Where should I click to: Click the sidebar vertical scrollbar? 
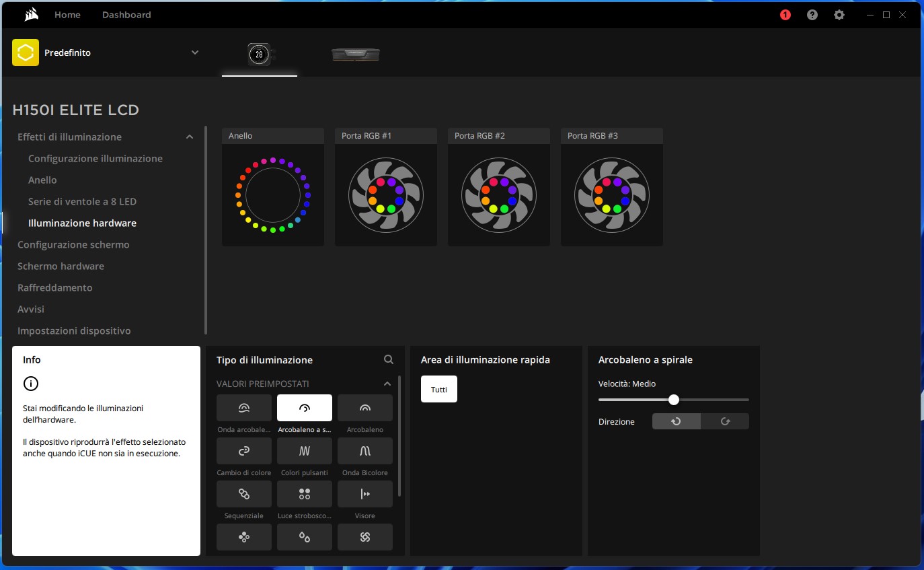(206, 230)
